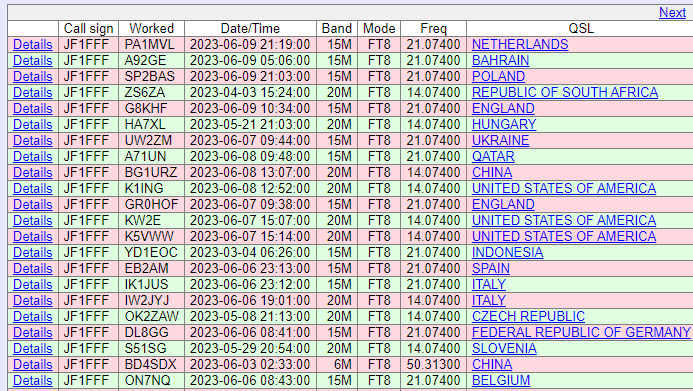Open the CZECH REPUBLIC QSL link
Viewport: 693px width, 391px height.
pyautogui.click(x=528, y=316)
